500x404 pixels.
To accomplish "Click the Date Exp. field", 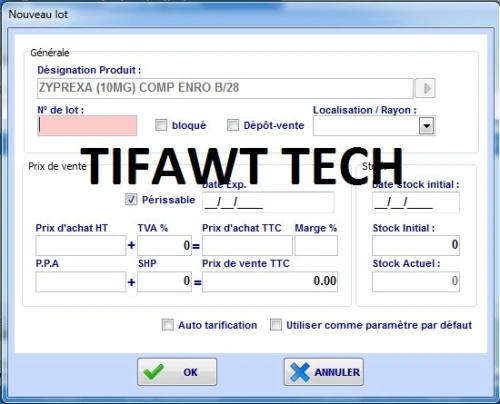I will [268, 202].
